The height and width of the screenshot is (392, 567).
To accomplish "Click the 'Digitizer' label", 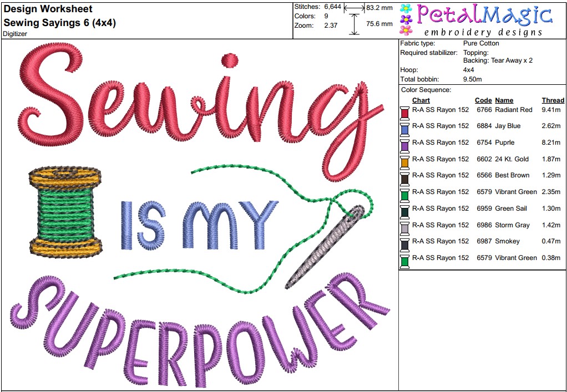I will pos(15,34).
